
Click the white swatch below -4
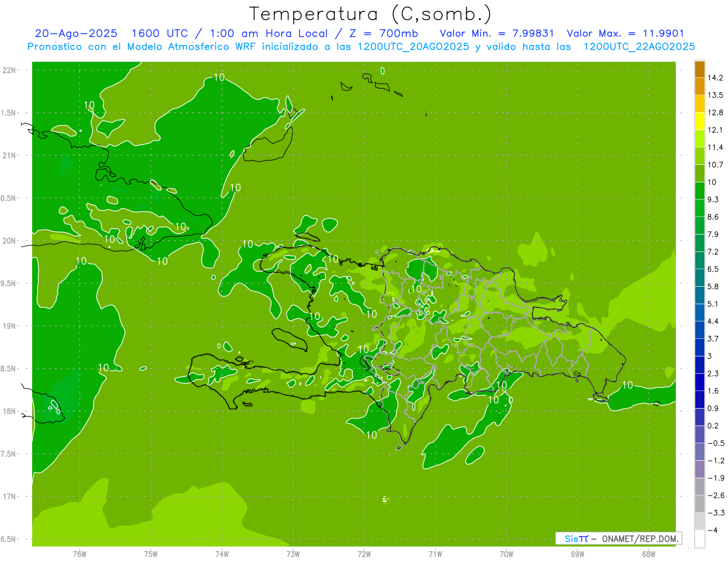(x=699, y=539)
